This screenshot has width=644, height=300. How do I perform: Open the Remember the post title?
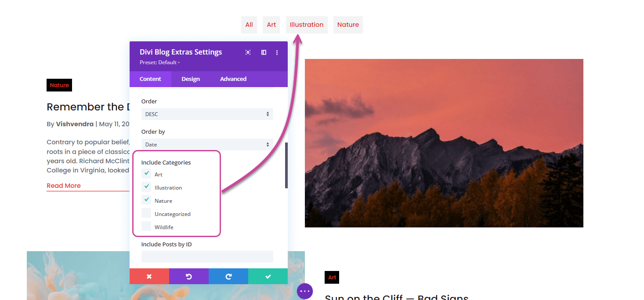[88, 107]
